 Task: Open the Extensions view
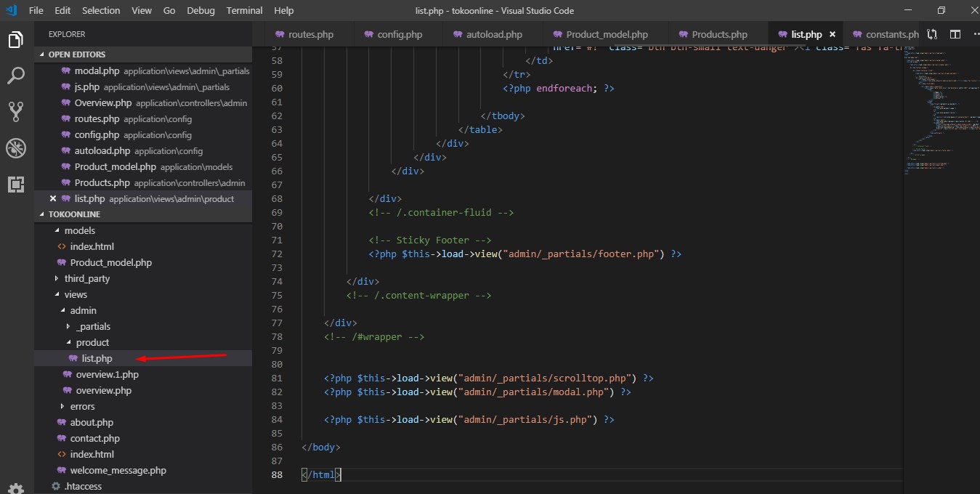pyautogui.click(x=16, y=184)
